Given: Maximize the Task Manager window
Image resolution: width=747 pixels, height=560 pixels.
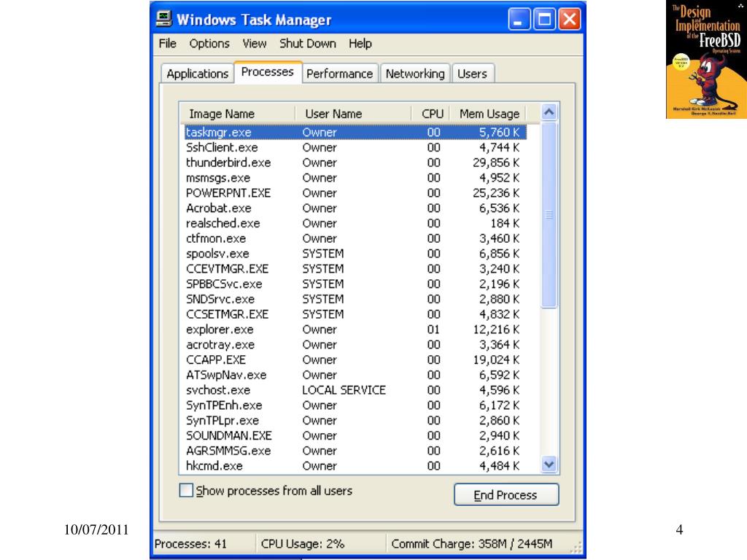Looking at the screenshot, I should tap(544, 19).
